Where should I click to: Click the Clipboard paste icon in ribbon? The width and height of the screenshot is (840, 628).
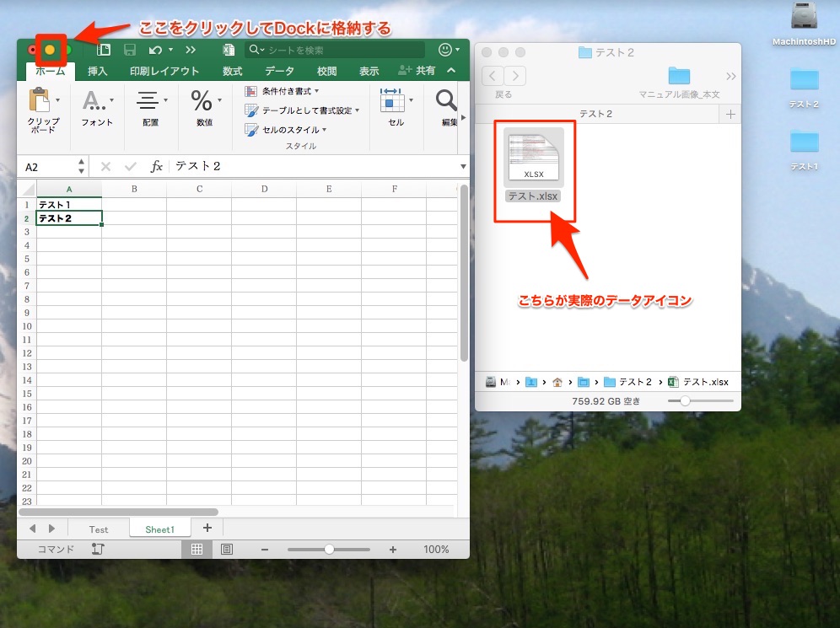click(40, 100)
